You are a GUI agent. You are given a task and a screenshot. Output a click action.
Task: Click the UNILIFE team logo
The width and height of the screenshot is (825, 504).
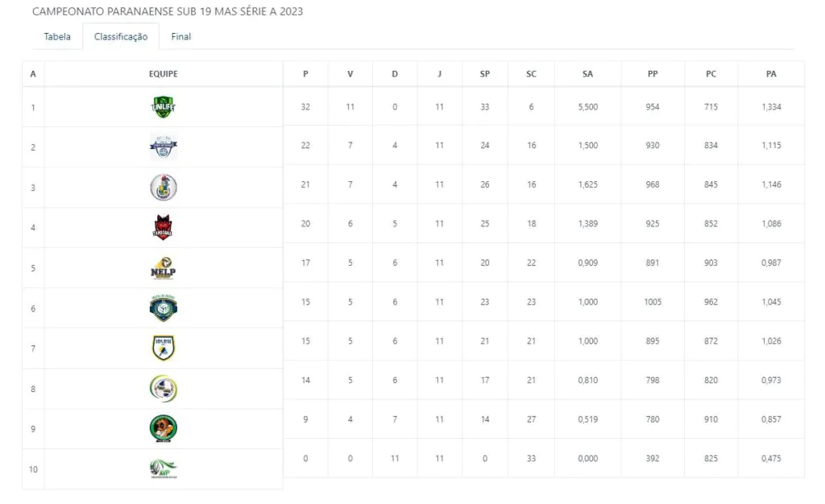(x=164, y=106)
